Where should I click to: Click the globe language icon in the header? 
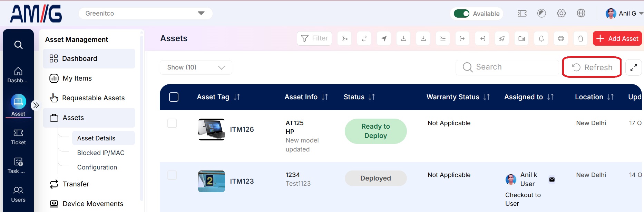click(581, 13)
